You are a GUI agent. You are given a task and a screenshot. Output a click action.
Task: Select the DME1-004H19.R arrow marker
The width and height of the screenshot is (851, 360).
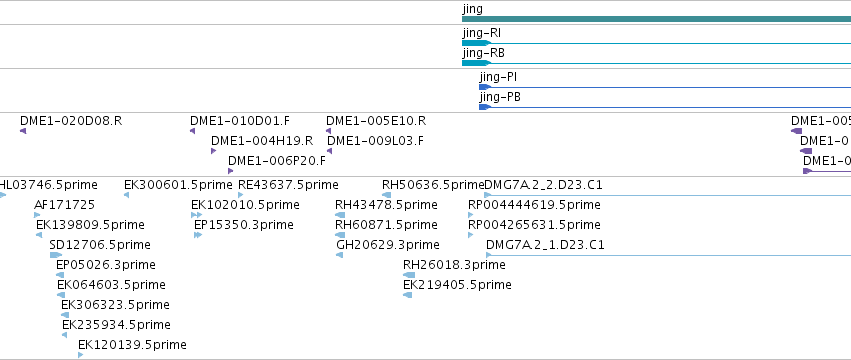[214, 151]
